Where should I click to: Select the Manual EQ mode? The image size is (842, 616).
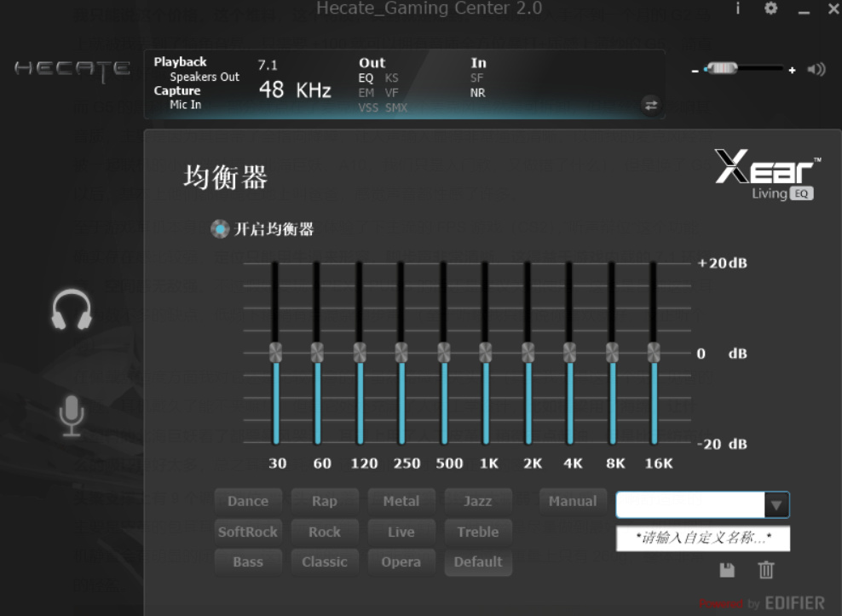[573, 501]
